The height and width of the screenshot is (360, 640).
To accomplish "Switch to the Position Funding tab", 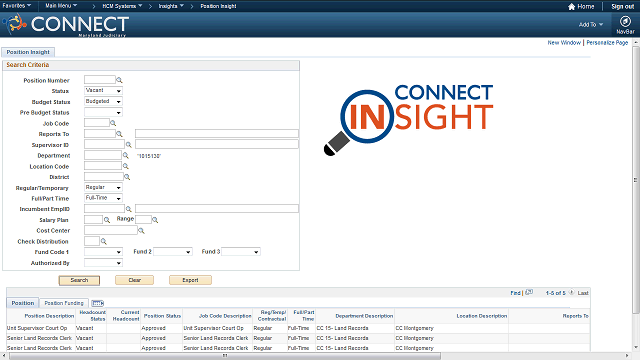I will 64,303.
